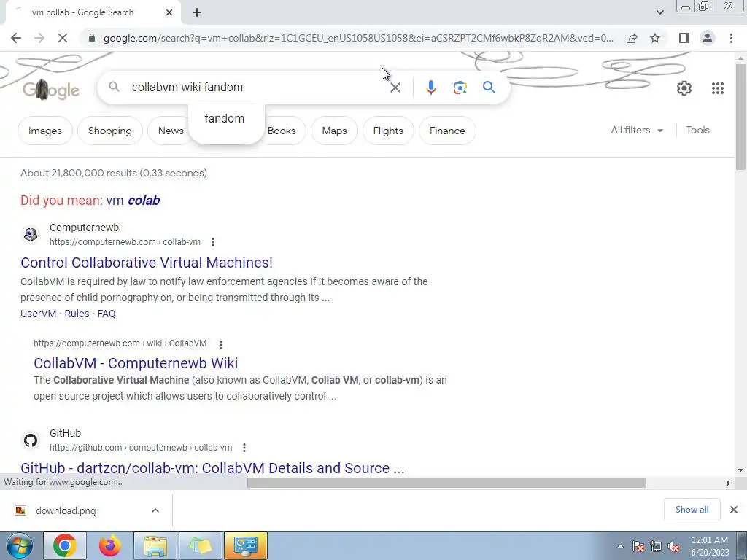Toggle the Chrome side panel
The image size is (747, 560).
[x=684, y=38]
